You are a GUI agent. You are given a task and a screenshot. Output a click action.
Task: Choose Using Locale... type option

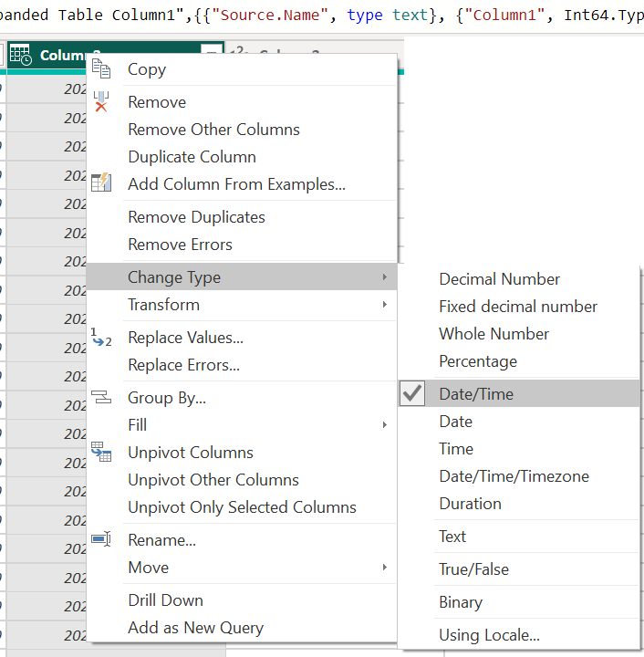point(489,635)
